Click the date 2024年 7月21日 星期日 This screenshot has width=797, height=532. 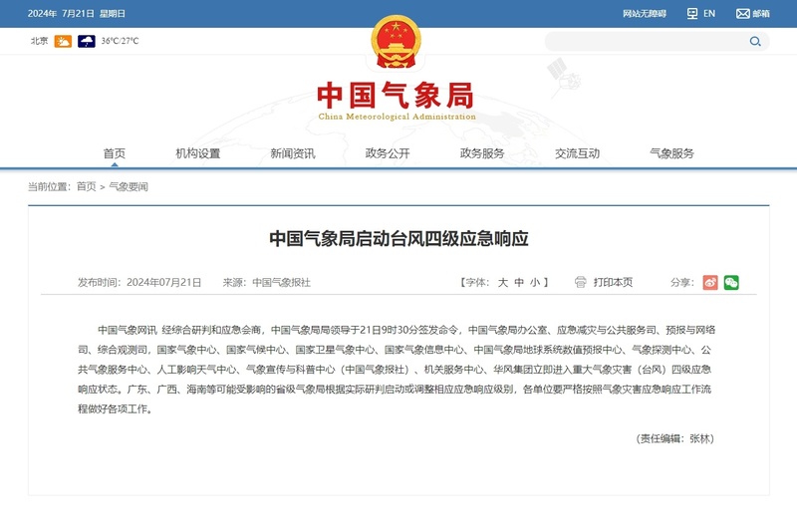coord(77,14)
